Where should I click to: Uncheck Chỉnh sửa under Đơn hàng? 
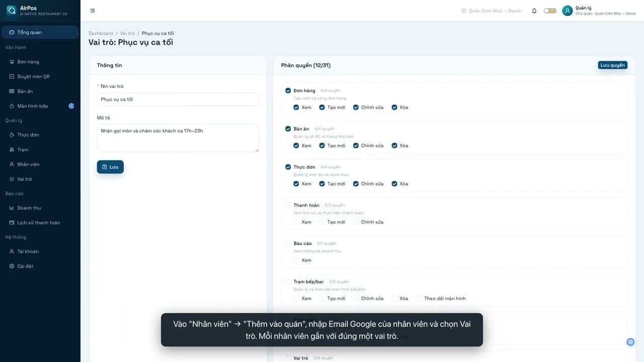coord(356,107)
